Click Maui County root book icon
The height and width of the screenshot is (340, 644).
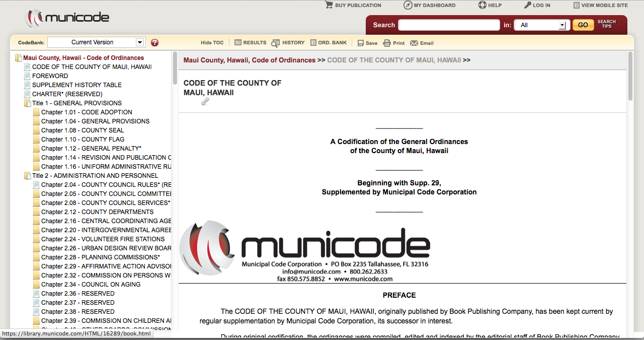pos(19,58)
